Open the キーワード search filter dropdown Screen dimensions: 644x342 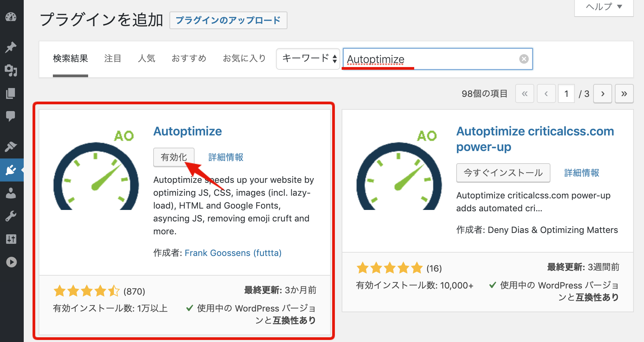pyautogui.click(x=307, y=59)
